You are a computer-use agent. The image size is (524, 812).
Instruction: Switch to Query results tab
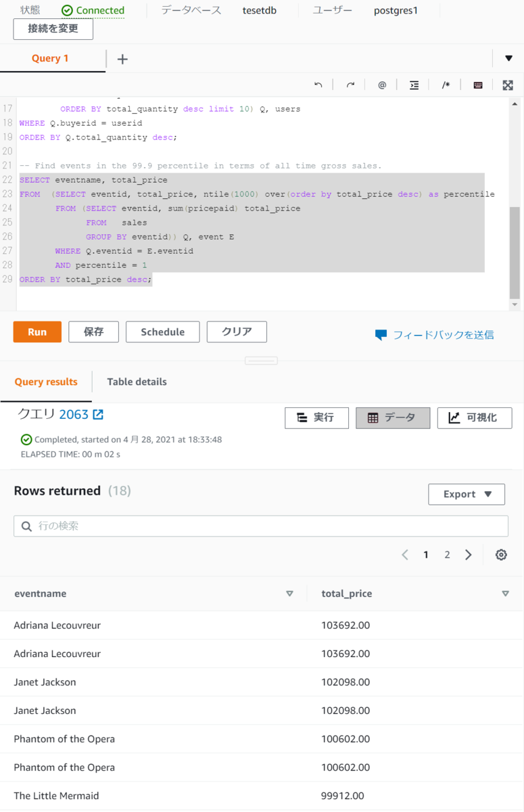pyautogui.click(x=46, y=382)
